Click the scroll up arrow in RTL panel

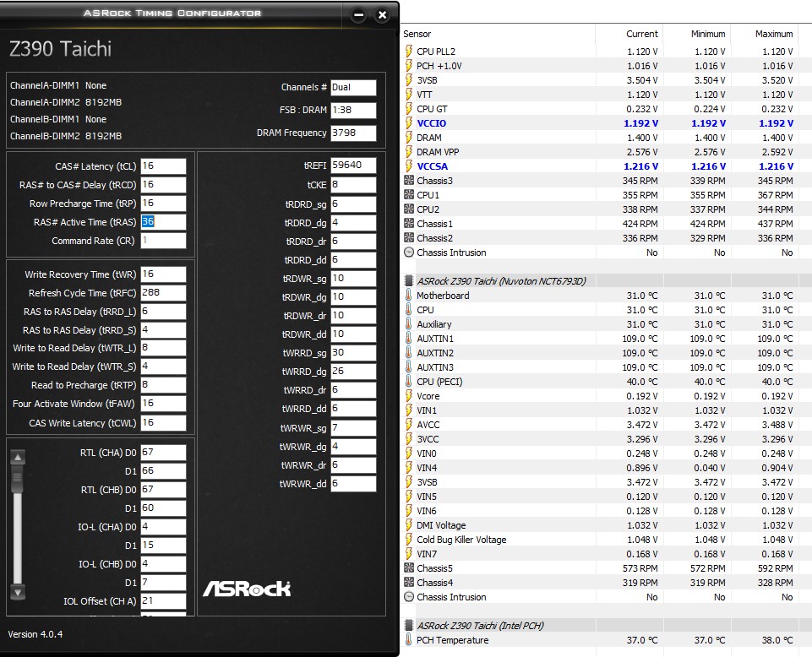[18, 457]
